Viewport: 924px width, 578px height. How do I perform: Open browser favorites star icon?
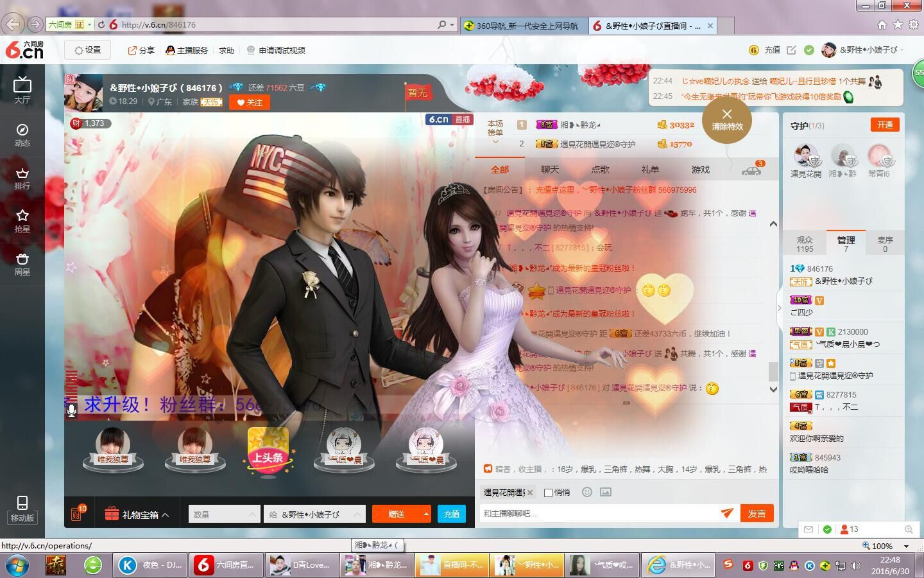pos(898,24)
